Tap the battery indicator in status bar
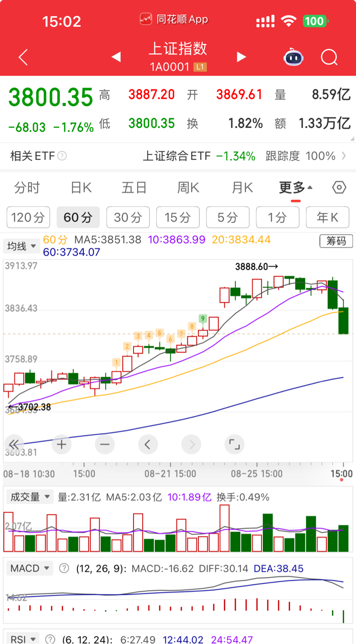This screenshot has height=644, width=356. click(316, 21)
